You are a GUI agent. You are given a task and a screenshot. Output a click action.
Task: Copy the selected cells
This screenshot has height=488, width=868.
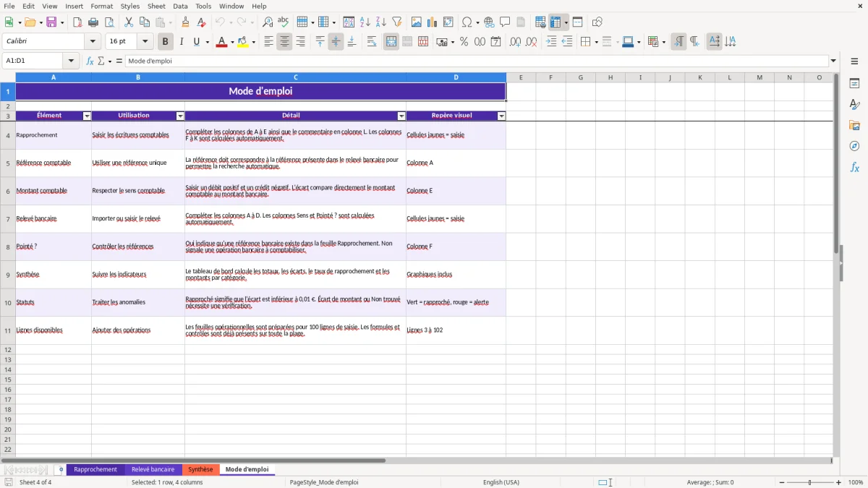(145, 22)
